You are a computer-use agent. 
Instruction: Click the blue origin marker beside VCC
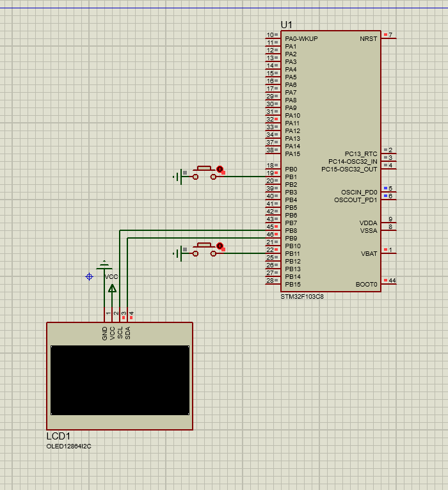pyautogui.click(x=89, y=276)
